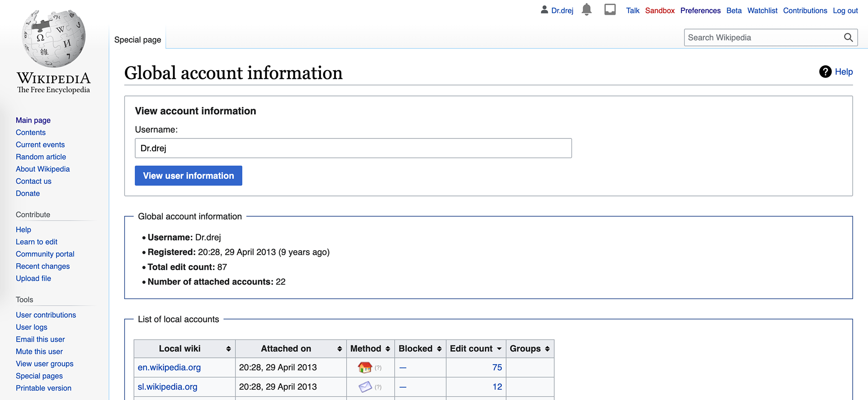Image resolution: width=868 pixels, height=400 pixels.
Task: Click 'Number of attached accounts: 22' text
Action: pos(217,282)
